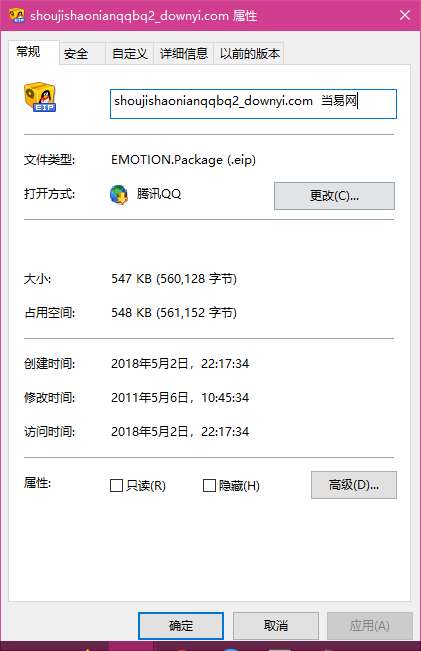Image resolution: width=421 pixels, height=651 pixels.
Task: Click the large QQ emotion package file icon
Action: click(40, 97)
